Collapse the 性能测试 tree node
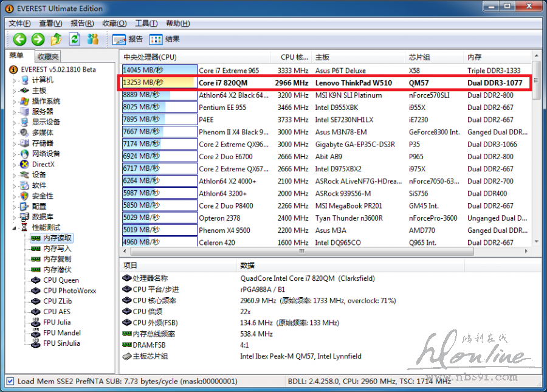This screenshot has width=547, height=392. click(x=15, y=227)
